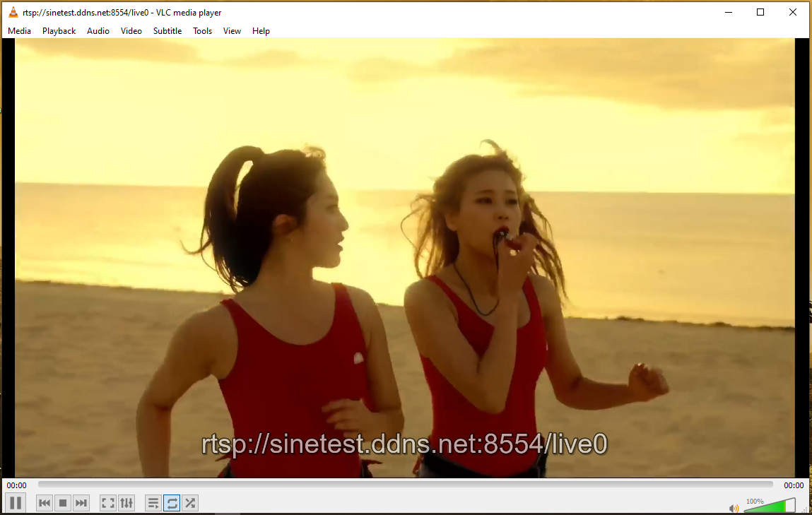Skip to the next media item

[x=81, y=502]
